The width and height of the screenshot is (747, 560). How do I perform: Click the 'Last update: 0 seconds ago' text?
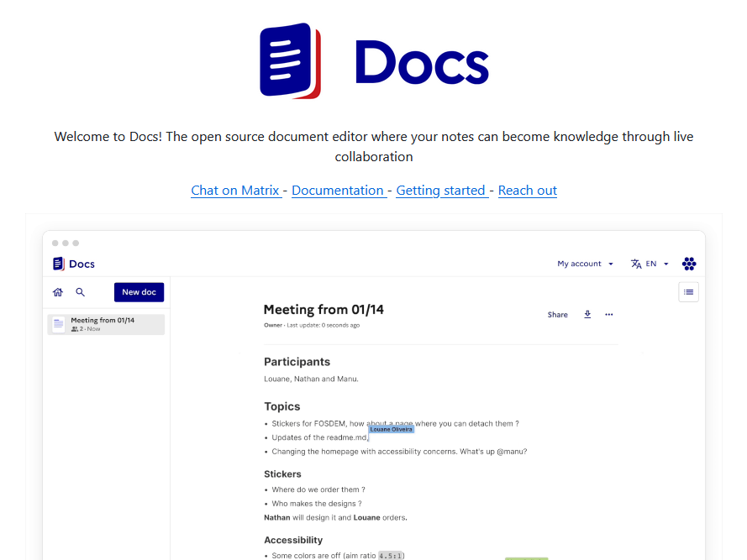click(323, 325)
